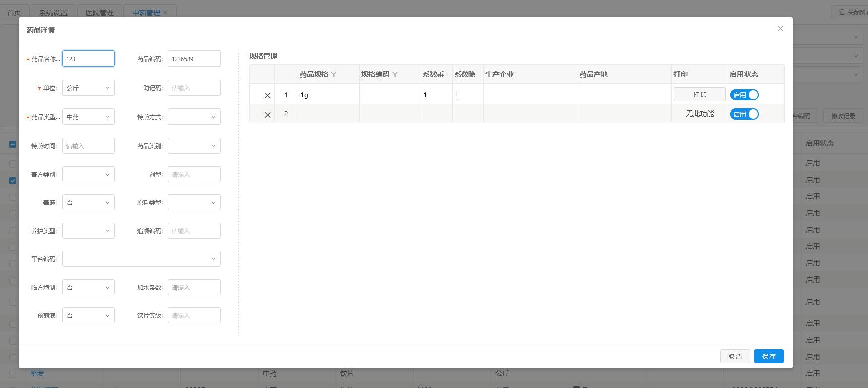868x388 pixels.
Task: Click the 取消 button
Action: pyautogui.click(x=735, y=356)
